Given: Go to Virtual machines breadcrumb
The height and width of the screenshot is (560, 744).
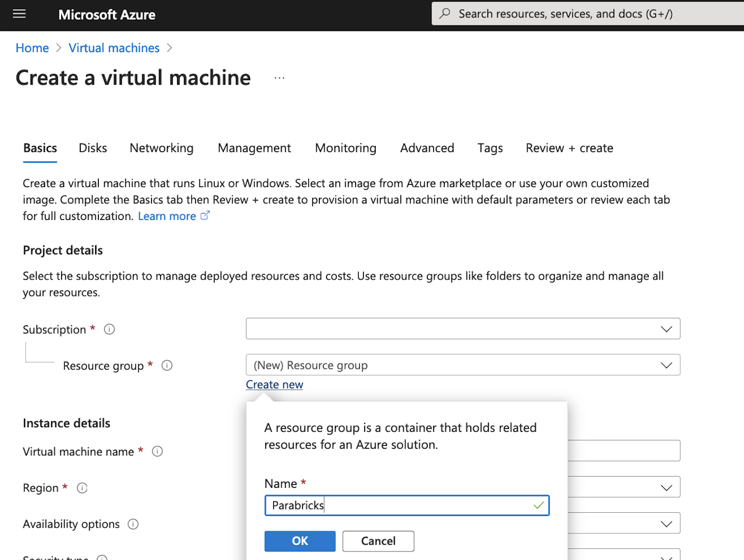Looking at the screenshot, I should coord(114,48).
